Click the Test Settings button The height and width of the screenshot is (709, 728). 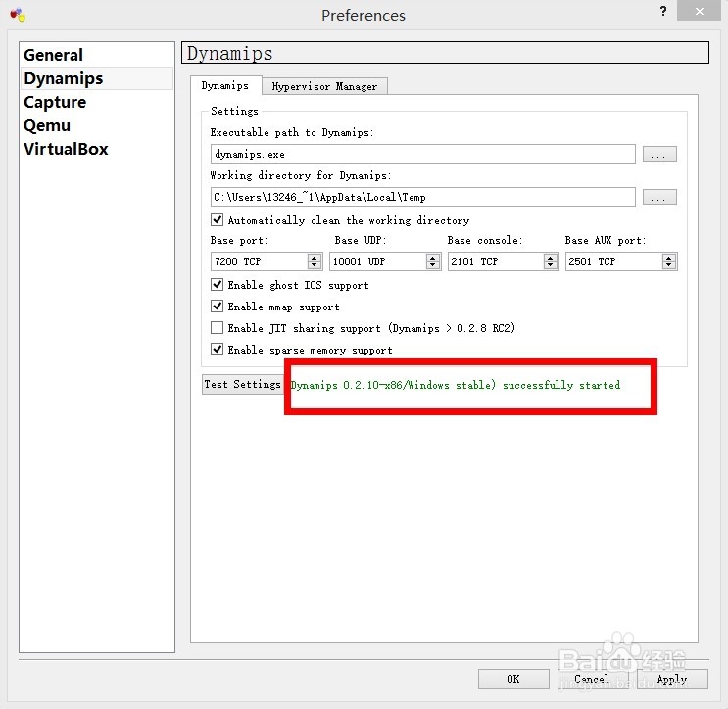(242, 384)
